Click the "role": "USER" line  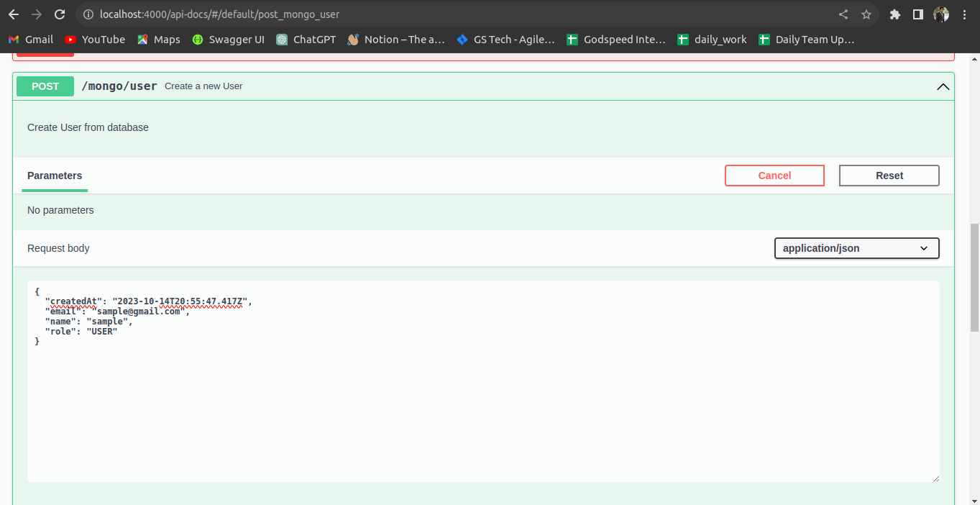(81, 332)
